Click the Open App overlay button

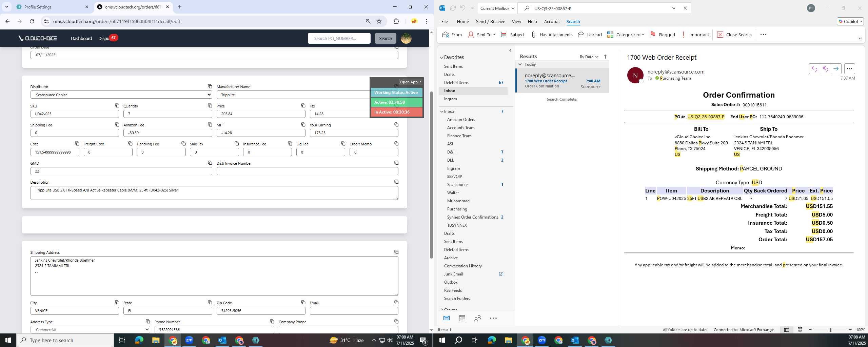(410, 82)
